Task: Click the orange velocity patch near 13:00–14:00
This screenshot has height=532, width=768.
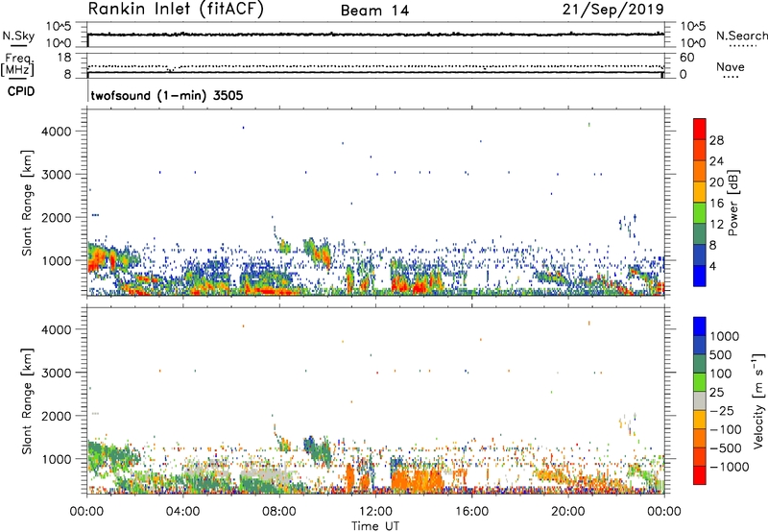Action: click(419, 479)
